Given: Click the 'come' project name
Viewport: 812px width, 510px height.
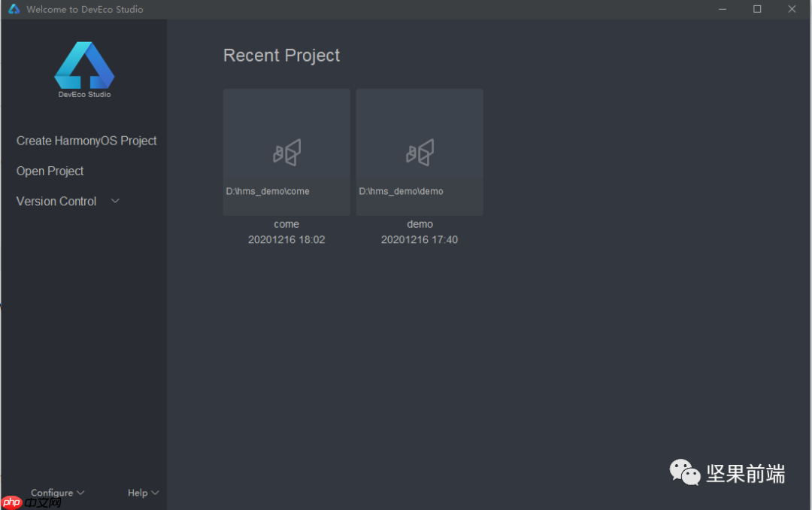Looking at the screenshot, I should pos(286,224).
